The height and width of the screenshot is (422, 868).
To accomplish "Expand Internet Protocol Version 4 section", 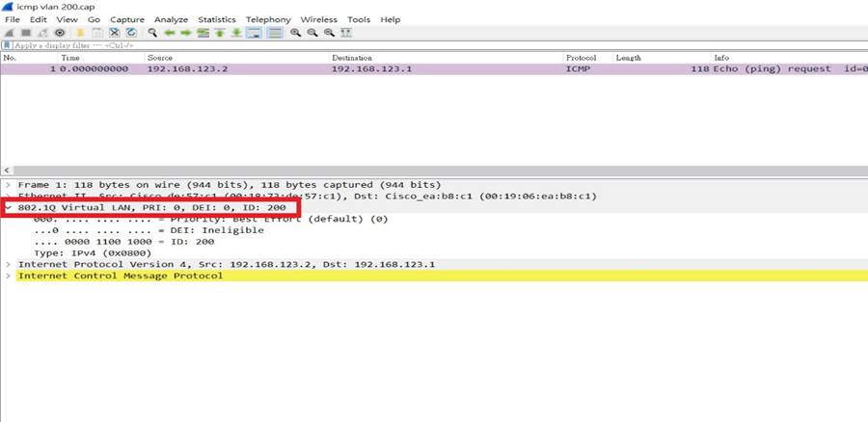I will (9, 264).
